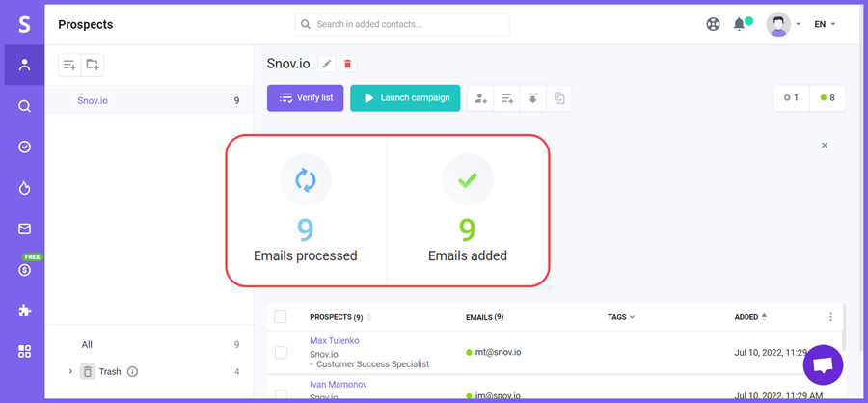Close the import results panel with X
Image resolution: width=868 pixels, height=403 pixels.
825,145
